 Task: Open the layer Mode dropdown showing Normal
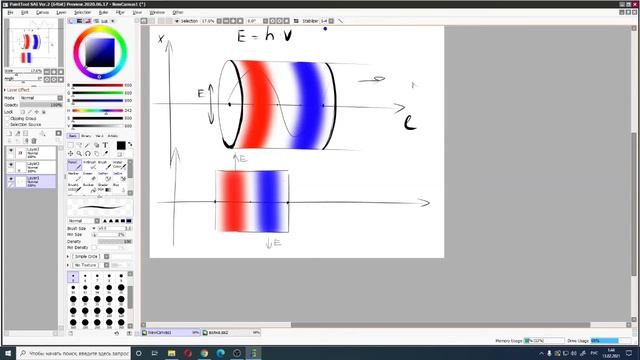(41, 98)
